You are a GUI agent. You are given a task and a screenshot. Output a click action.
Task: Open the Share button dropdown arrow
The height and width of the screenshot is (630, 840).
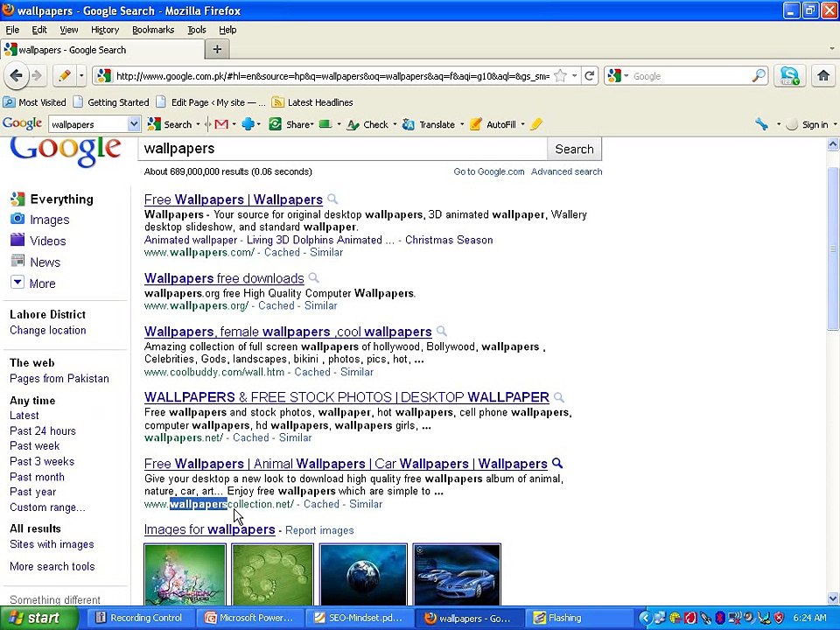point(311,124)
